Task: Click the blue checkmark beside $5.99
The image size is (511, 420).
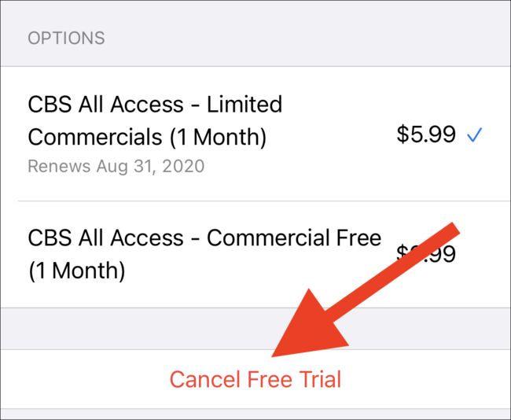Action: [x=475, y=135]
